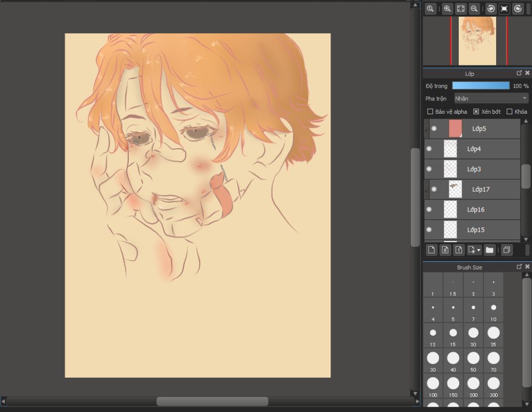This screenshot has width=532, height=412.
Task: Hide layer Lớp15
Action: (x=429, y=230)
